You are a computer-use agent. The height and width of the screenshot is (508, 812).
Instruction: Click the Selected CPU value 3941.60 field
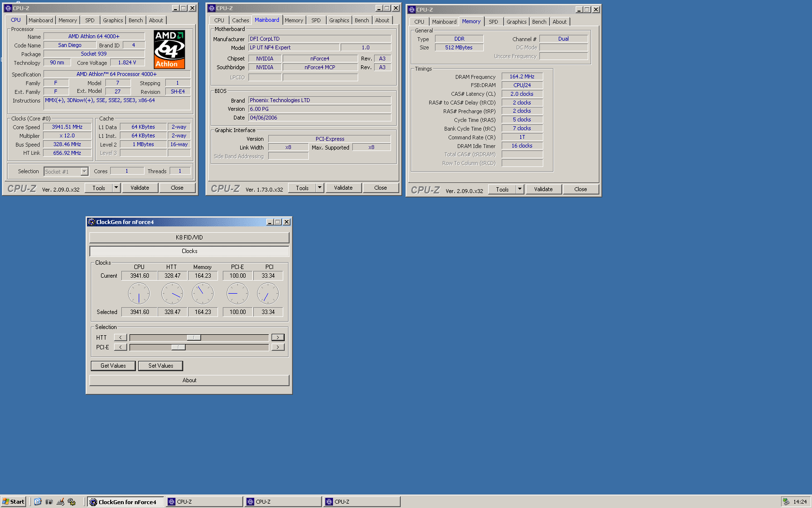[139, 312]
